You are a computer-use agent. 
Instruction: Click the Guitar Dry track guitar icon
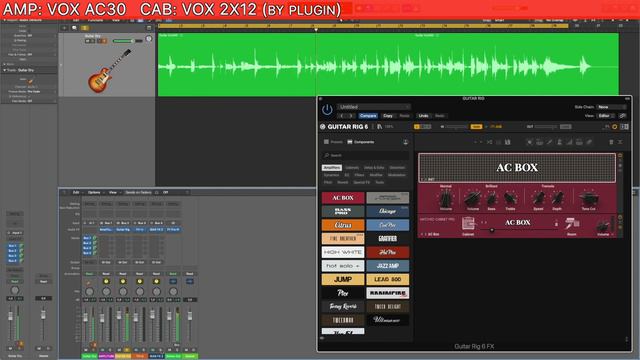pyautogui.click(x=109, y=71)
